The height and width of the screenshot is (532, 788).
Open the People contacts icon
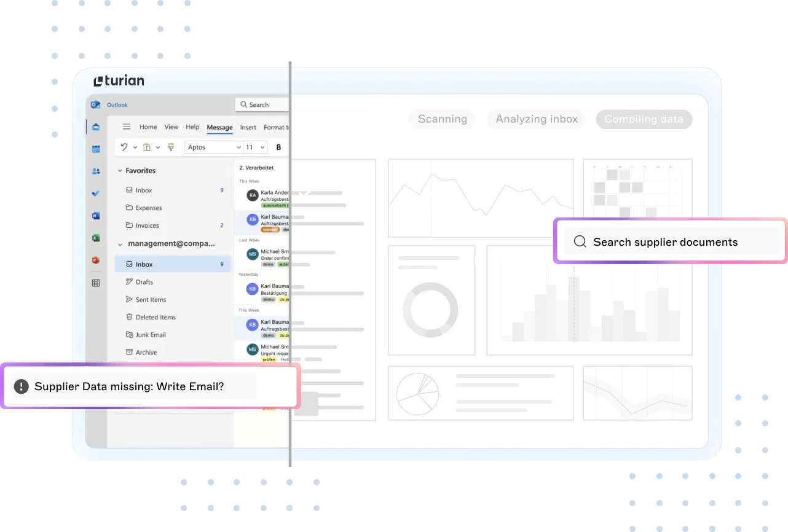[96, 171]
